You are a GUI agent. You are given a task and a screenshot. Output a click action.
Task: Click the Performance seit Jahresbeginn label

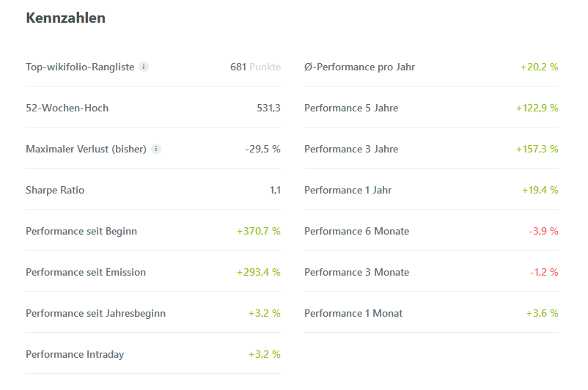click(95, 313)
